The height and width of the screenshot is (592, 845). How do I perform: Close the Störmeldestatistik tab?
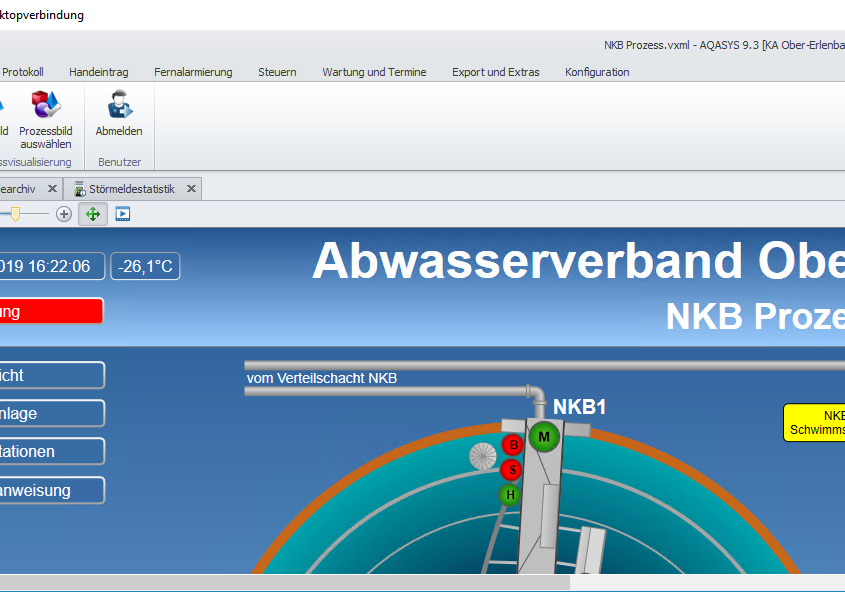tap(191, 189)
